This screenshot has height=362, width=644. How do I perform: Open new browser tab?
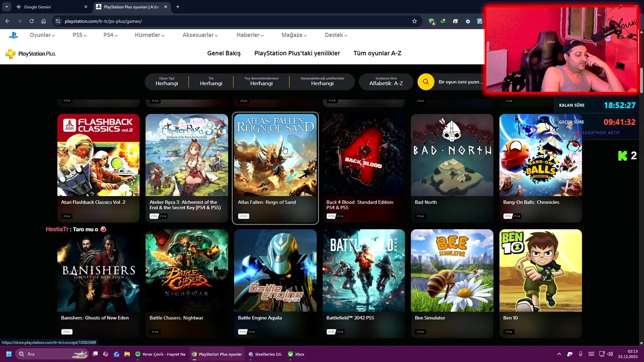click(x=178, y=7)
